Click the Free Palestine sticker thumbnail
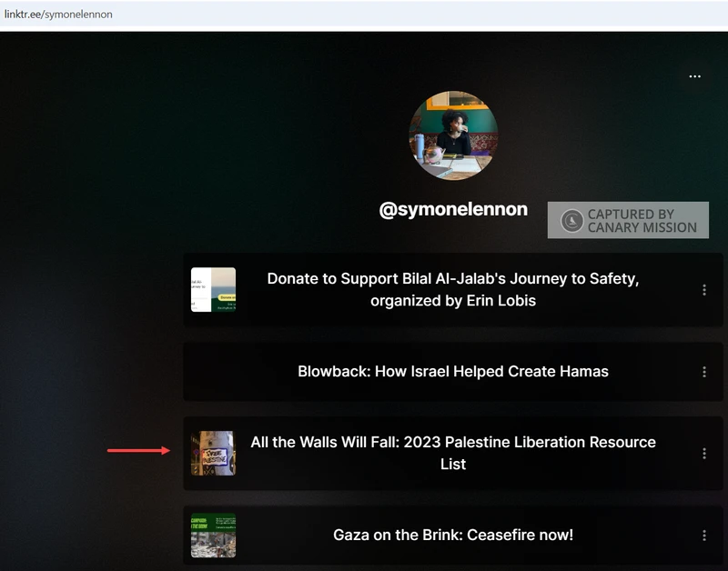 click(213, 453)
